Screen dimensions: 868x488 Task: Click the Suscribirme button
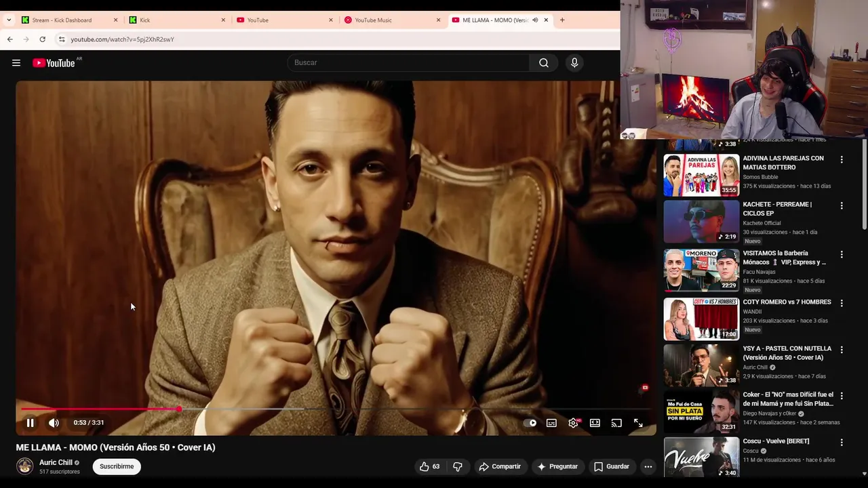point(117,466)
